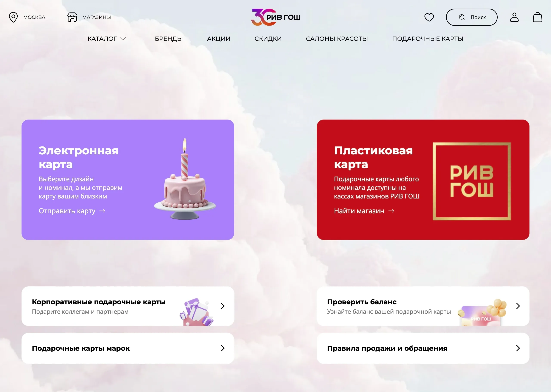Viewport: 551px width, 392px height.
Task: Open Подарочные карты марок chevron
Action: pyautogui.click(x=223, y=348)
